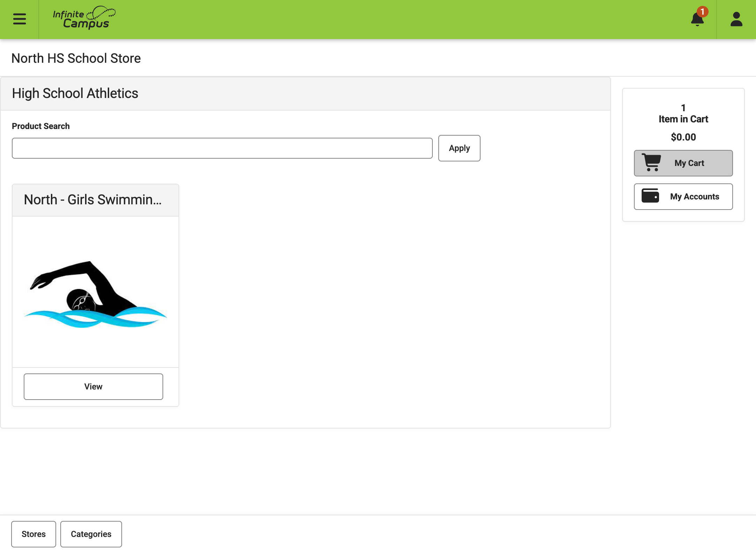The width and height of the screenshot is (756, 553).
Task: View North - Girls Swimming product
Action: pyautogui.click(x=93, y=387)
